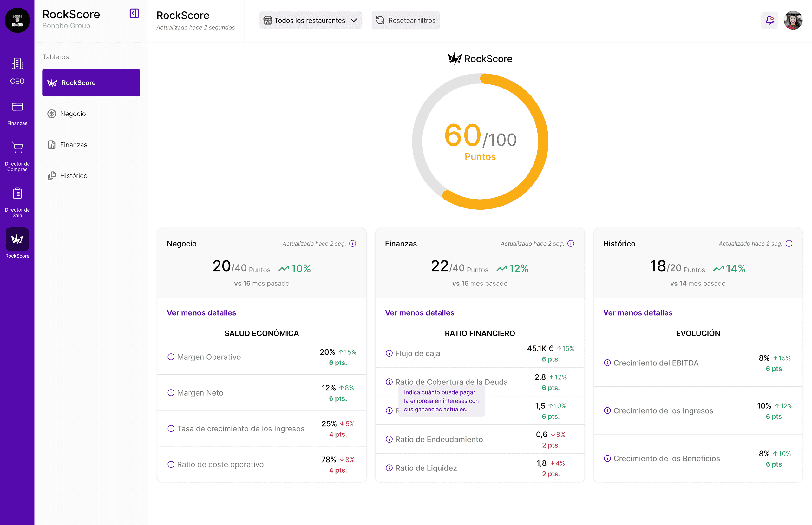812x525 pixels.
Task: Open Director de Compras section
Action: click(17, 156)
